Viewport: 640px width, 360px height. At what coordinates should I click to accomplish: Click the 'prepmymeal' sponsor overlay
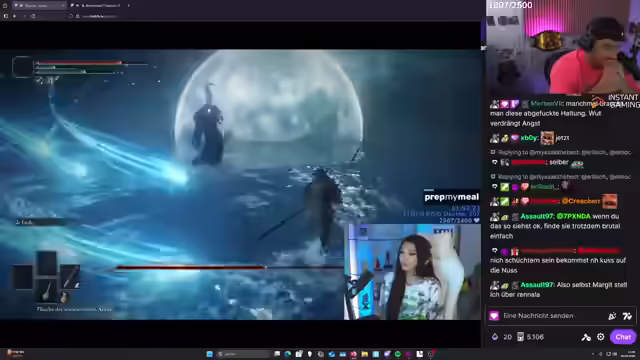coord(451,197)
